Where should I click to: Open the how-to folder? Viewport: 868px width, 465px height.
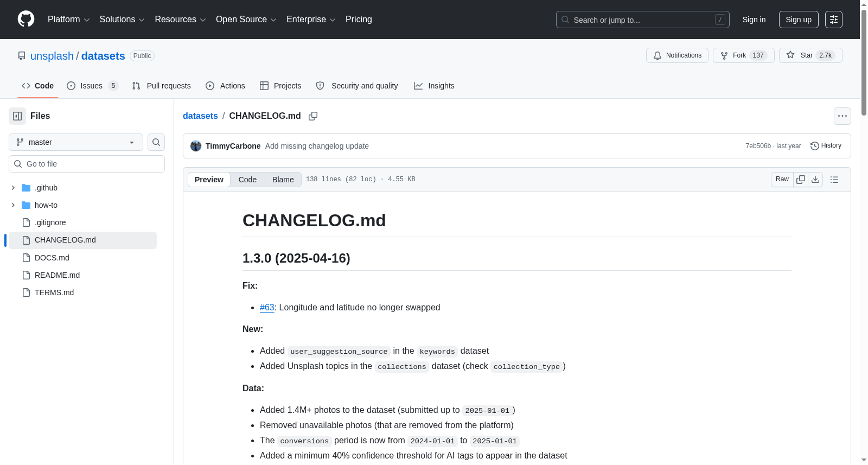point(46,205)
